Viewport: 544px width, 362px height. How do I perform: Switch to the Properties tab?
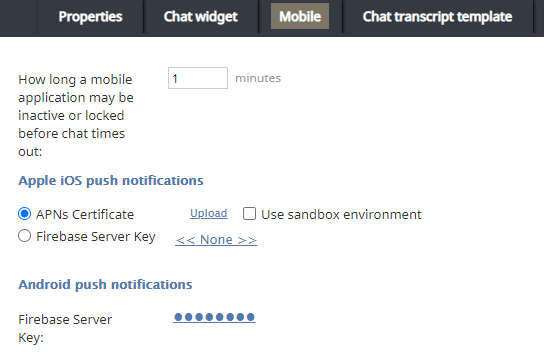click(x=90, y=17)
